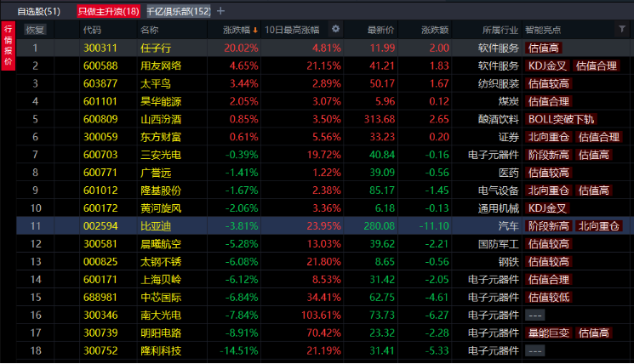Click the 涨跌幅 sort arrow
The width and height of the screenshot is (634, 364).
click(255, 30)
